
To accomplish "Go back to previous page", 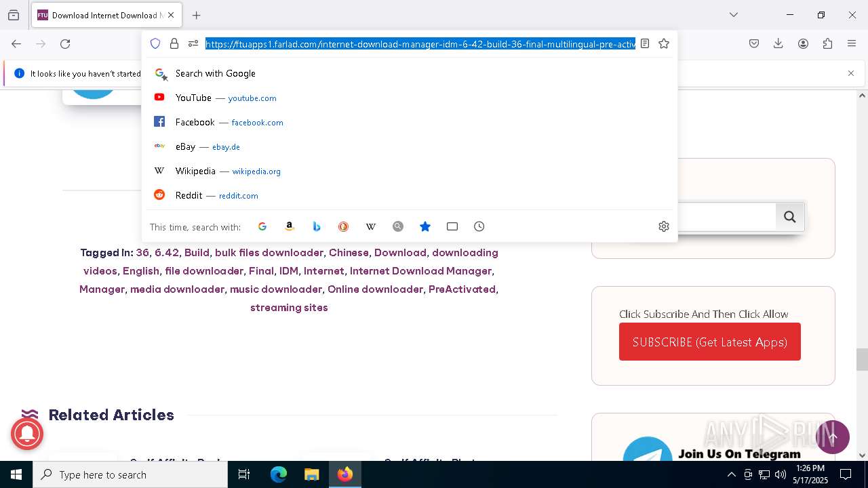I will [x=16, y=44].
